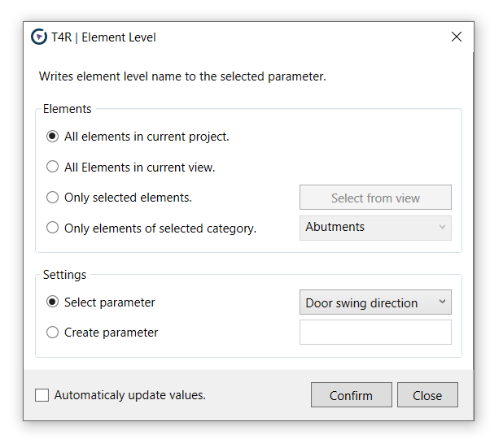Viewport: 503px width, 448px height.
Task: Click the Confirm button
Action: 352,395
